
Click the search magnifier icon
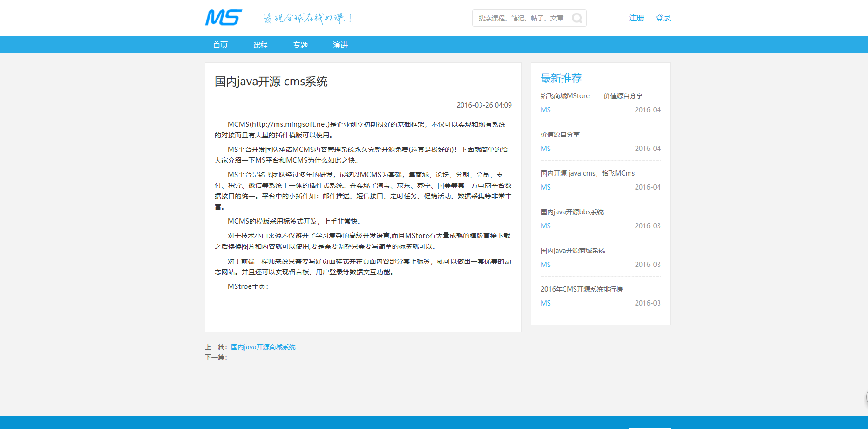pyautogui.click(x=577, y=18)
